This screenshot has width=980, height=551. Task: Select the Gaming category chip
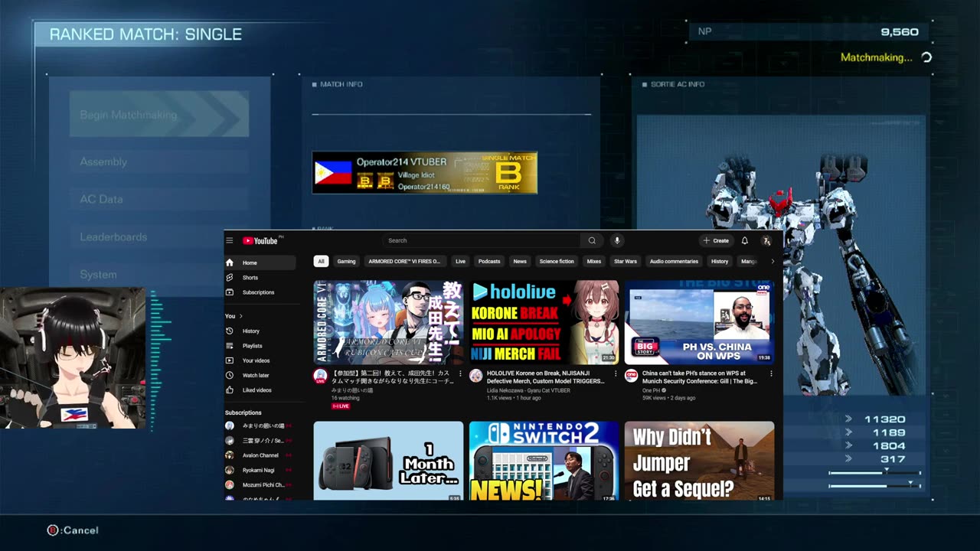346,261
